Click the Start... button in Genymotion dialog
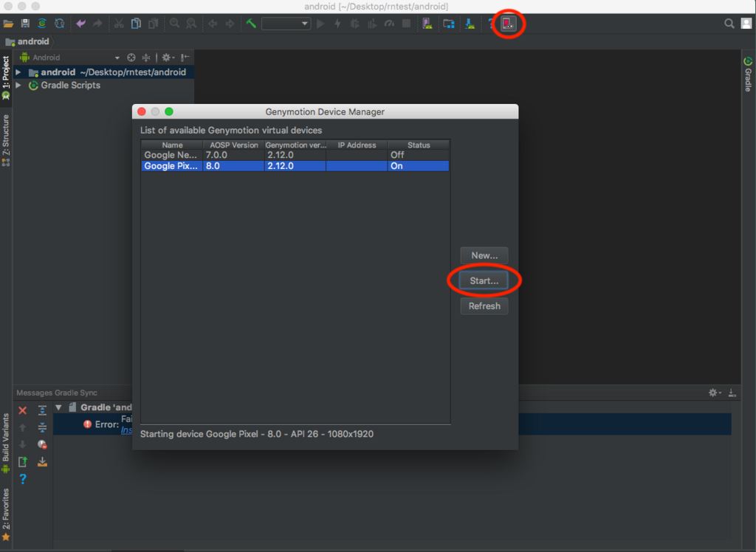The image size is (756, 552). click(x=484, y=280)
